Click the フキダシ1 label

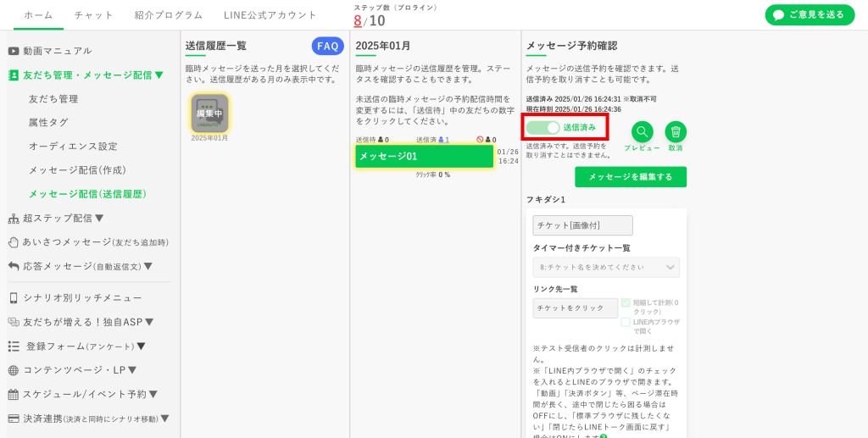pos(545,200)
